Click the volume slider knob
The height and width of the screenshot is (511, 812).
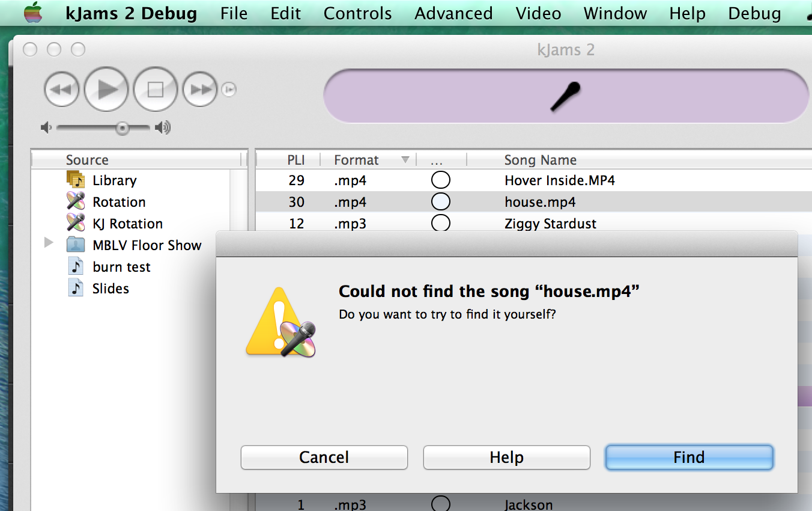click(x=123, y=127)
